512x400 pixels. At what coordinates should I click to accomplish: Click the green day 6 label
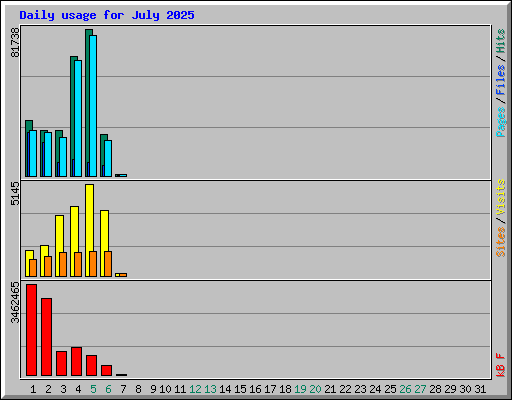click(x=108, y=389)
